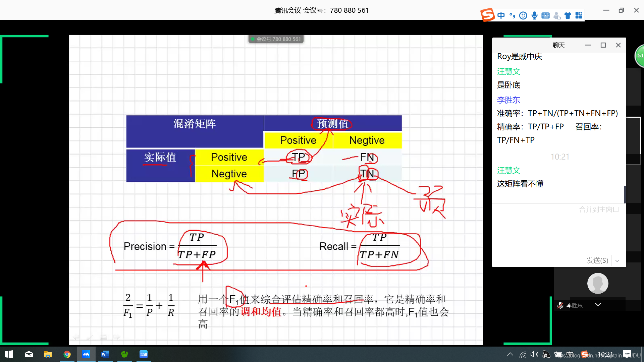644x362 pixels.
Task: Maximize the chat panel
Action: coord(603,45)
